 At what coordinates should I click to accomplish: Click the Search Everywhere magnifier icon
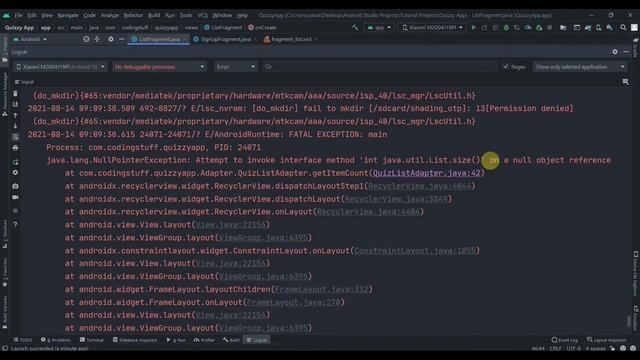[x=623, y=28]
